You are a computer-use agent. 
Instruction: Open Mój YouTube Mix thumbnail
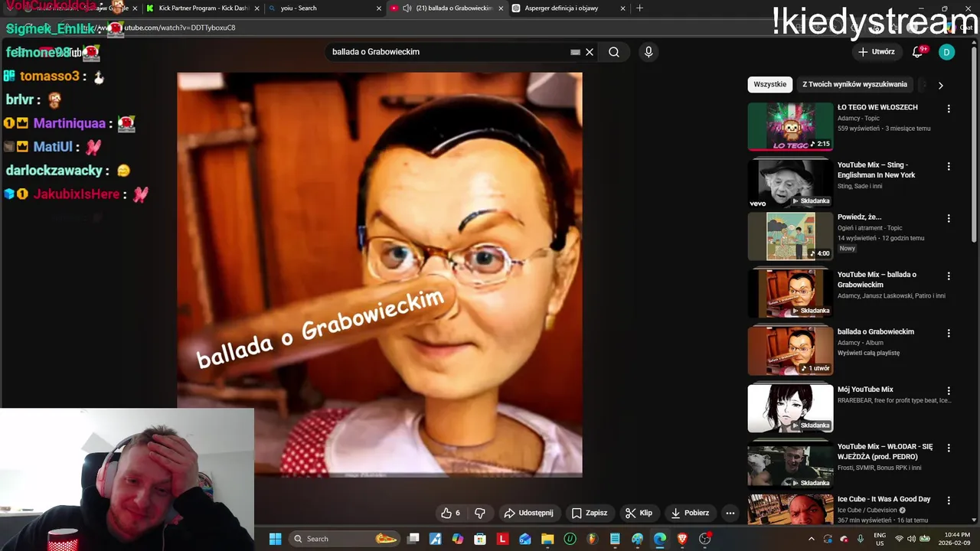pos(790,408)
